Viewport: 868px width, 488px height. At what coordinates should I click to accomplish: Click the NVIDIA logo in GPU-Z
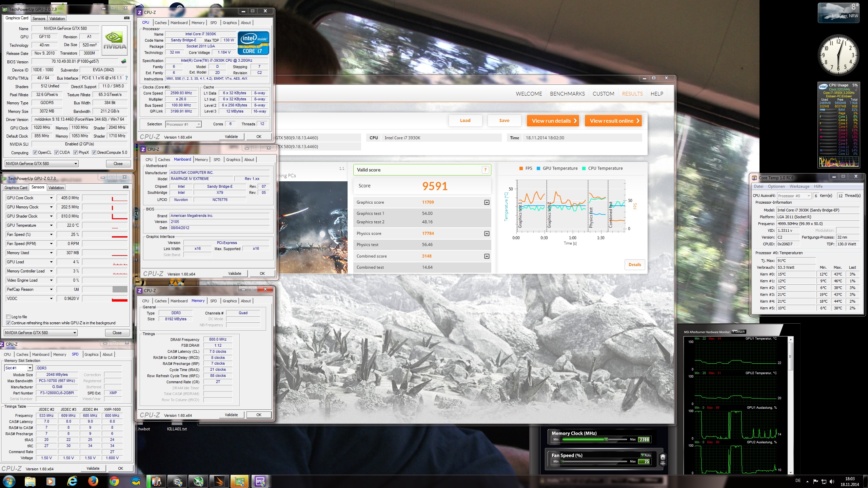coord(115,41)
